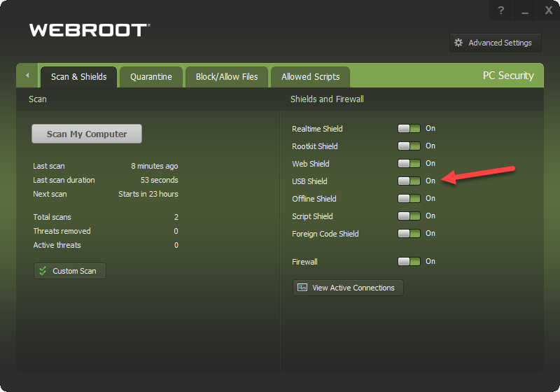Screen dimensions: 560x392
Task: Click the 'Realtime Shield' label
Action: coord(317,129)
